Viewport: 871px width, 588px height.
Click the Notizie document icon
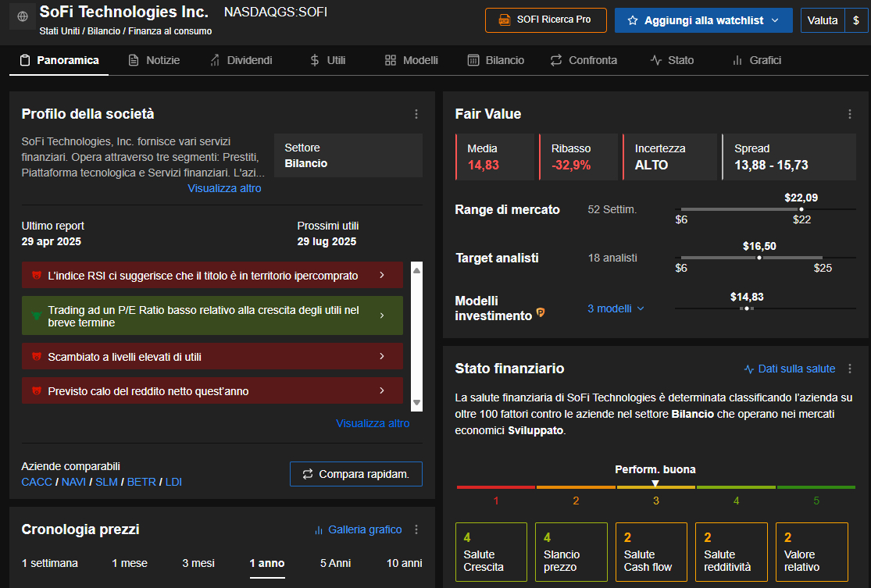point(134,60)
